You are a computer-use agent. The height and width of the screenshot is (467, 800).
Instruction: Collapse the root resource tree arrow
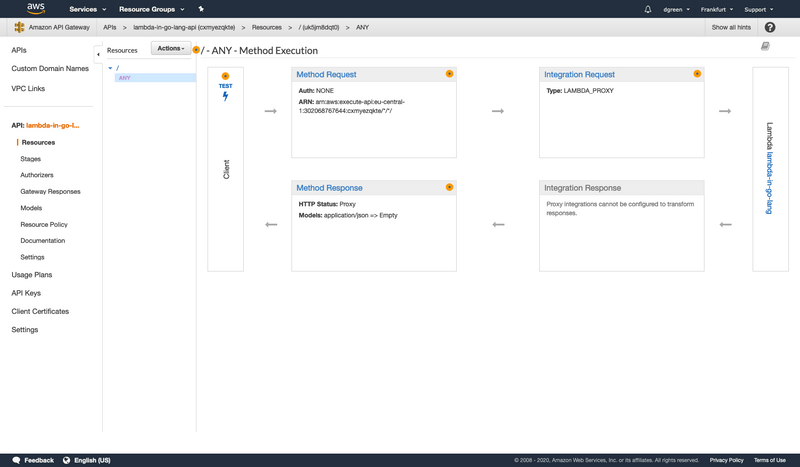point(110,68)
